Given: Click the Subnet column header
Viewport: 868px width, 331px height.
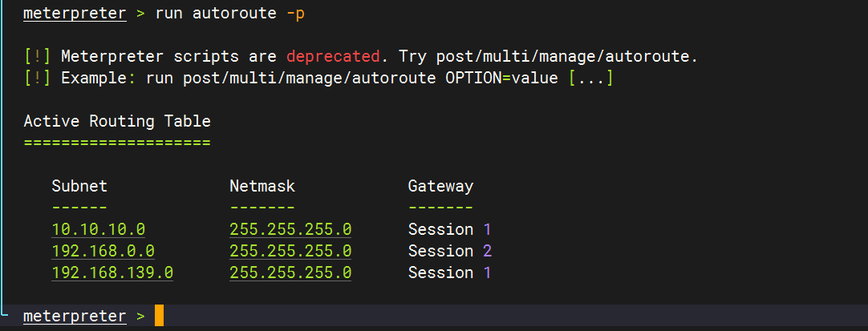Looking at the screenshot, I should [x=79, y=186].
